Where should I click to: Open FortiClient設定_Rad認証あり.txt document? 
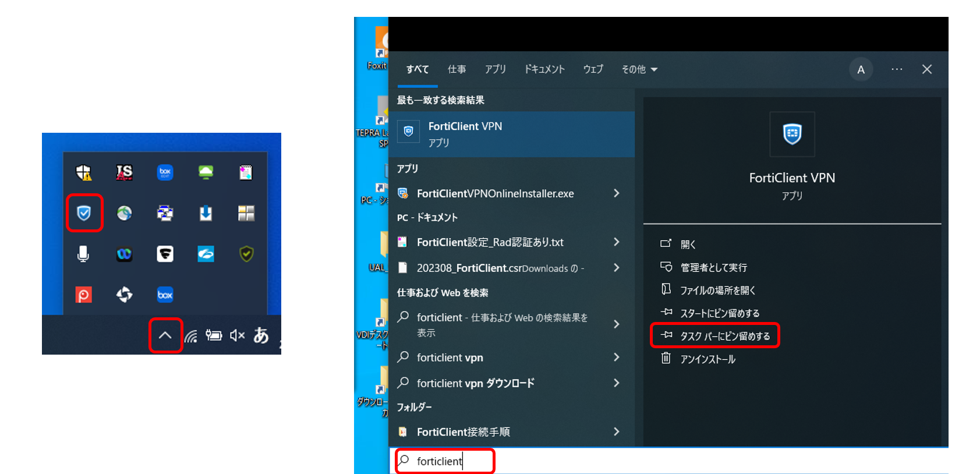(x=490, y=242)
